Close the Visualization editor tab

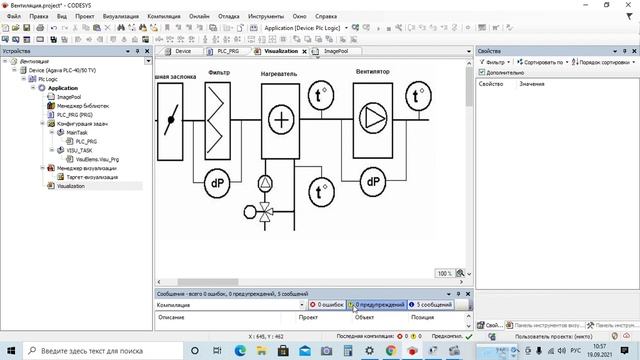(304, 51)
